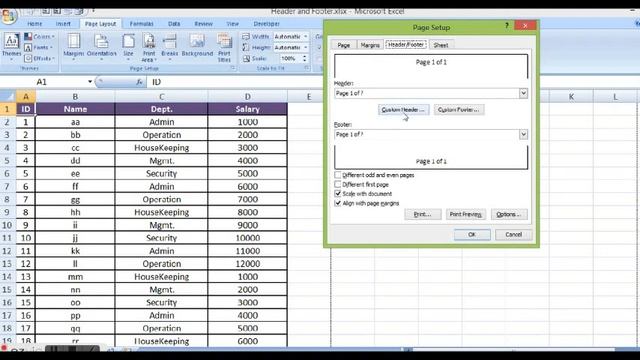640x360 pixels.
Task: Confirm Page Setup with OK
Action: (x=472, y=235)
